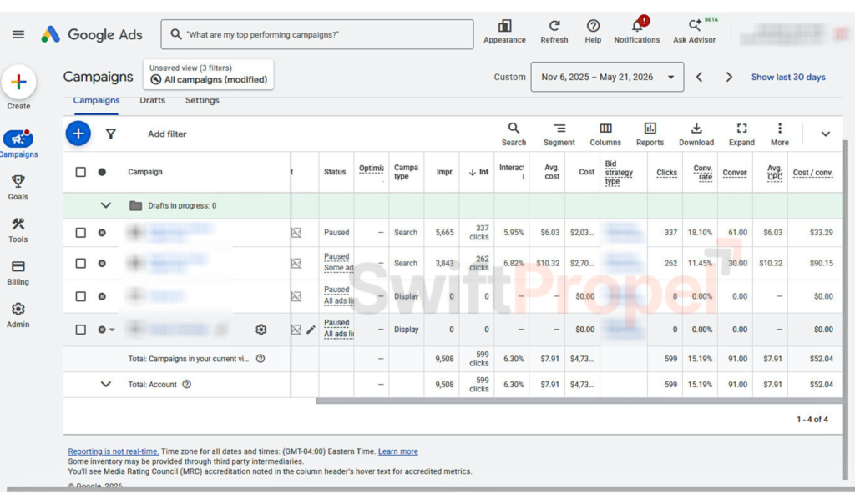Tick the checkbox of the last Display campaign
Viewport: 855px width, 504px height.
tap(81, 330)
